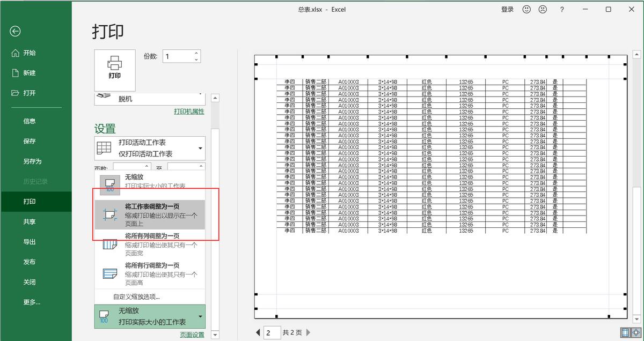Click the back arrow icon
Image resolution: width=644 pixels, height=341 pixels.
(15, 31)
